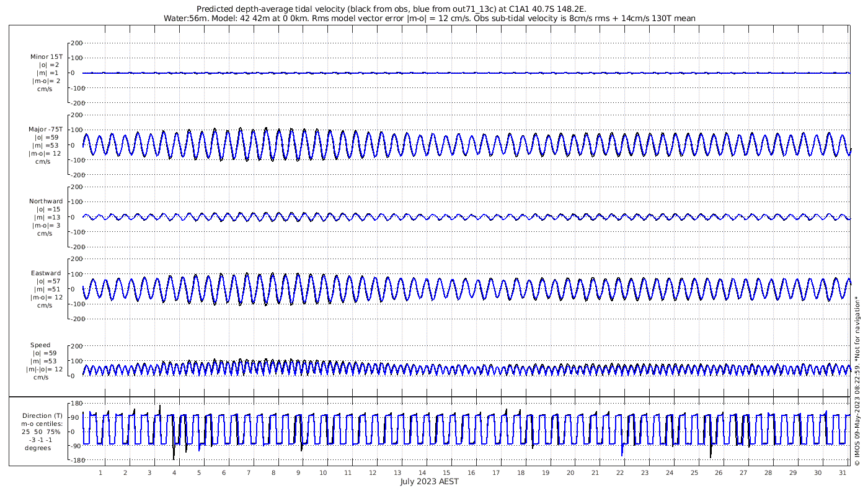The width and height of the screenshot is (868, 496).
Task: Click '|m| =1' in the Minor panel
Action: click(x=48, y=73)
